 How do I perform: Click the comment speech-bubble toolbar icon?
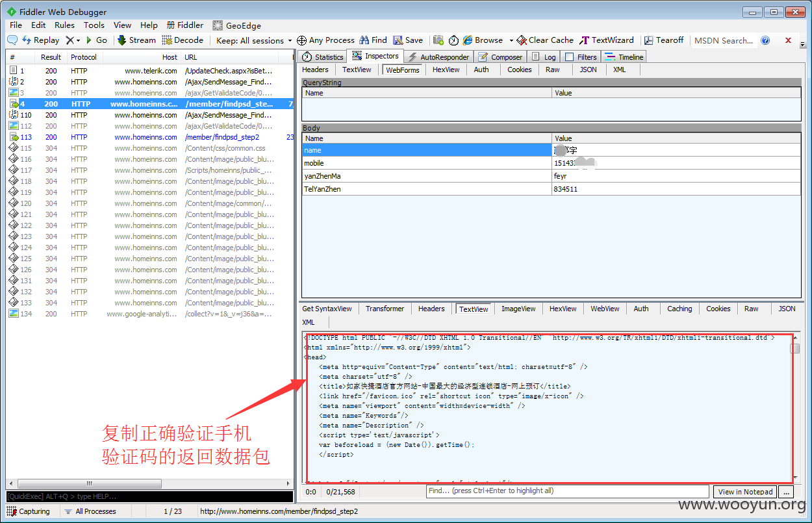click(x=12, y=40)
